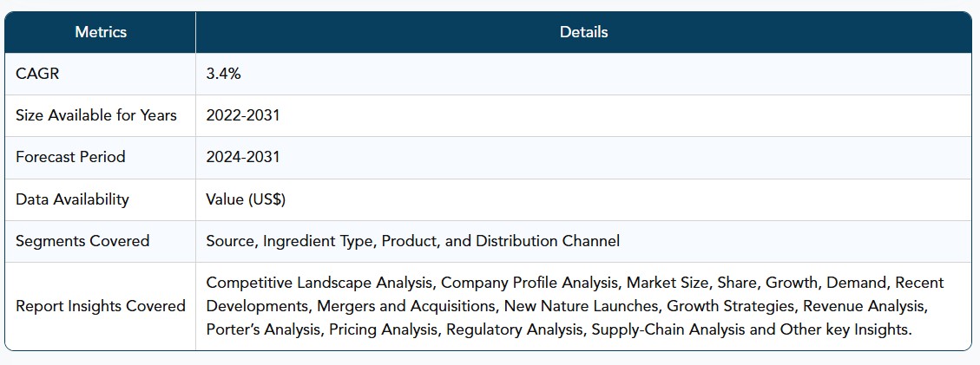Click the 3.4% CAGR value
The height and width of the screenshot is (365, 980).
pyautogui.click(x=224, y=74)
